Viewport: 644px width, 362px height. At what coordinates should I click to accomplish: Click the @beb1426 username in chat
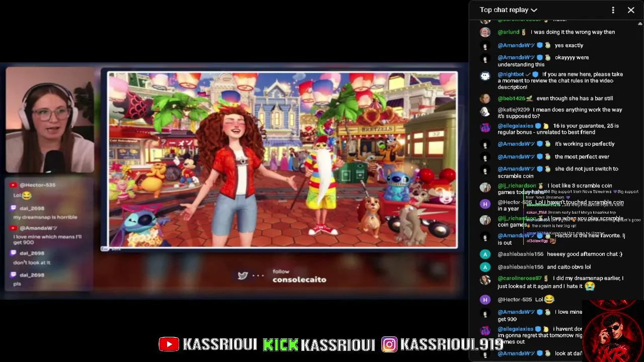pyautogui.click(x=511, y=99)
